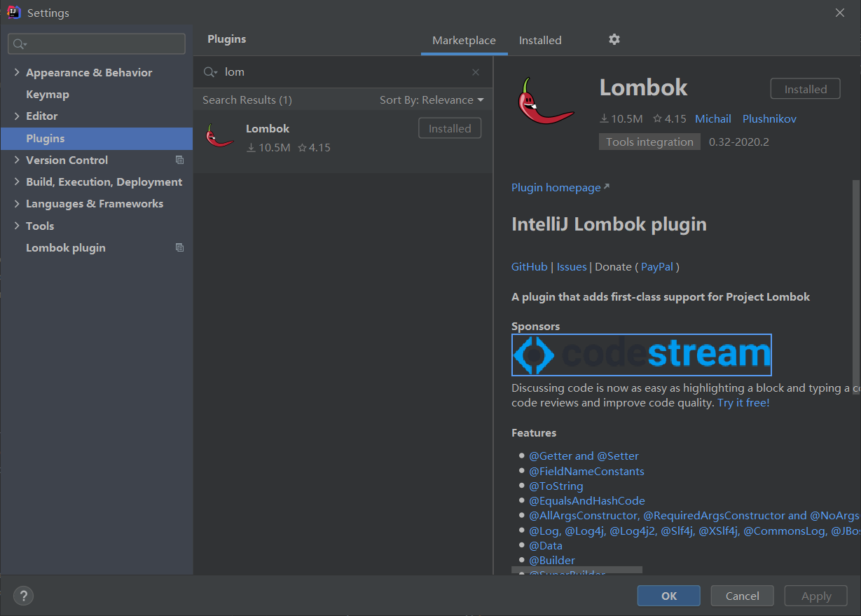
Task: Open the GitHub link
Action: click(530, 266)
